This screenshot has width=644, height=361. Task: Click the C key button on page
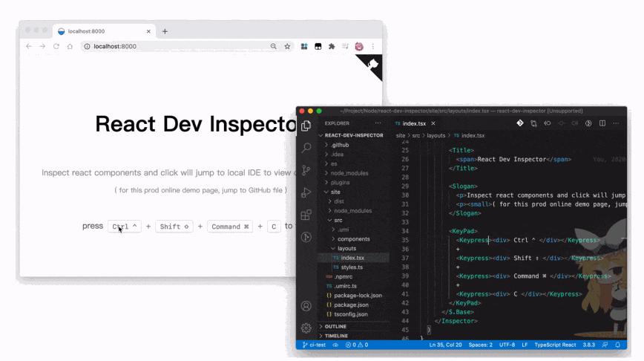tap(274, 226)
